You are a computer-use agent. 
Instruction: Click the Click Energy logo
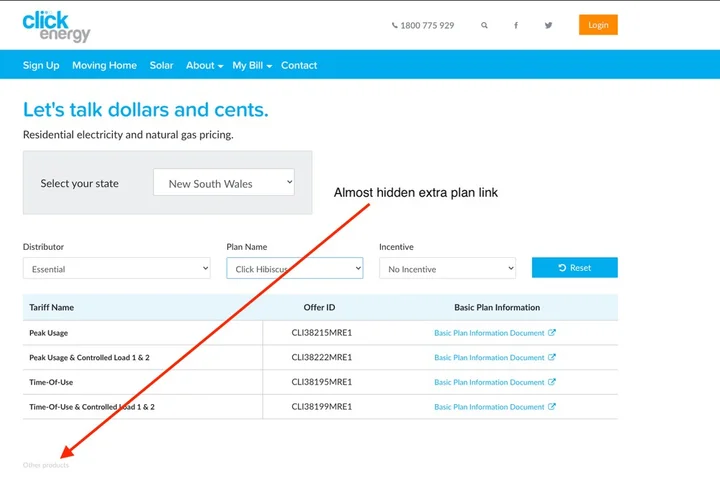coord(56,26)
